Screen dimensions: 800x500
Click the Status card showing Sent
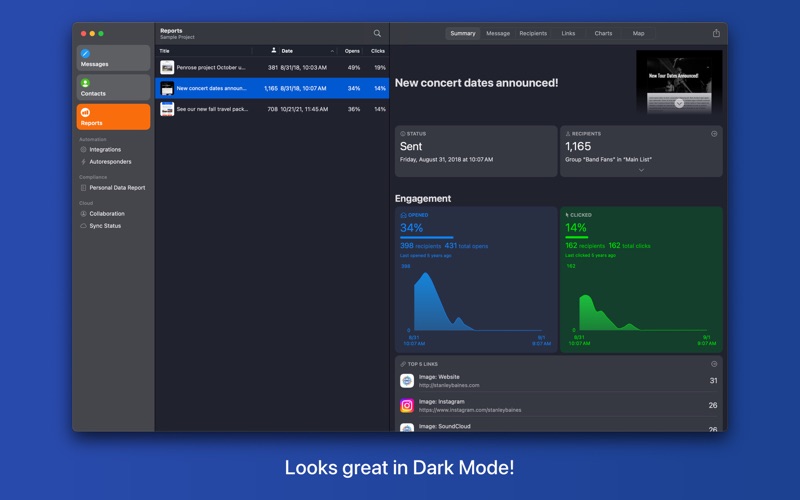coord(476,152)
